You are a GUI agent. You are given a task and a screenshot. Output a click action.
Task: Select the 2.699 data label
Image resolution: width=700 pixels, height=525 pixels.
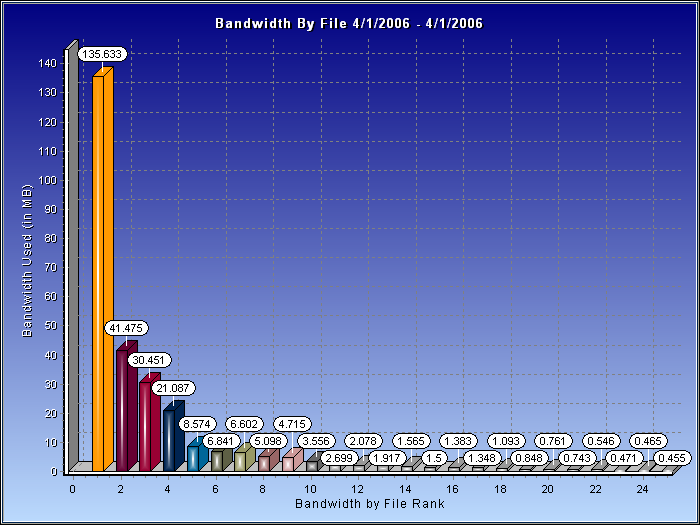click(x=340, y=458)
